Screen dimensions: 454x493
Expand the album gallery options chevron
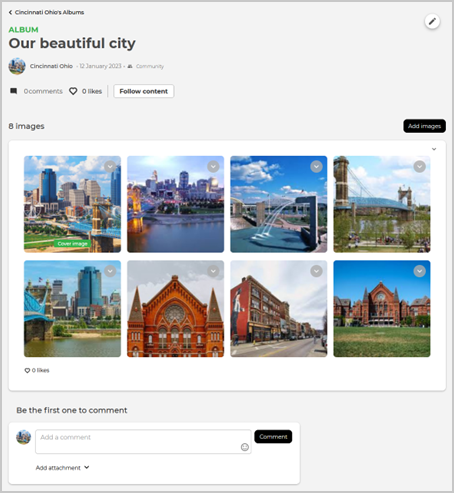tap(434, 149)
